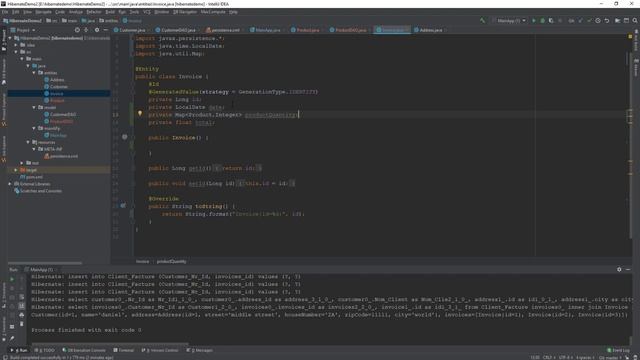Viewport: 640px width, 360px height.
Task: Open Project Structure toolbar icon
Action: point(618,20)
